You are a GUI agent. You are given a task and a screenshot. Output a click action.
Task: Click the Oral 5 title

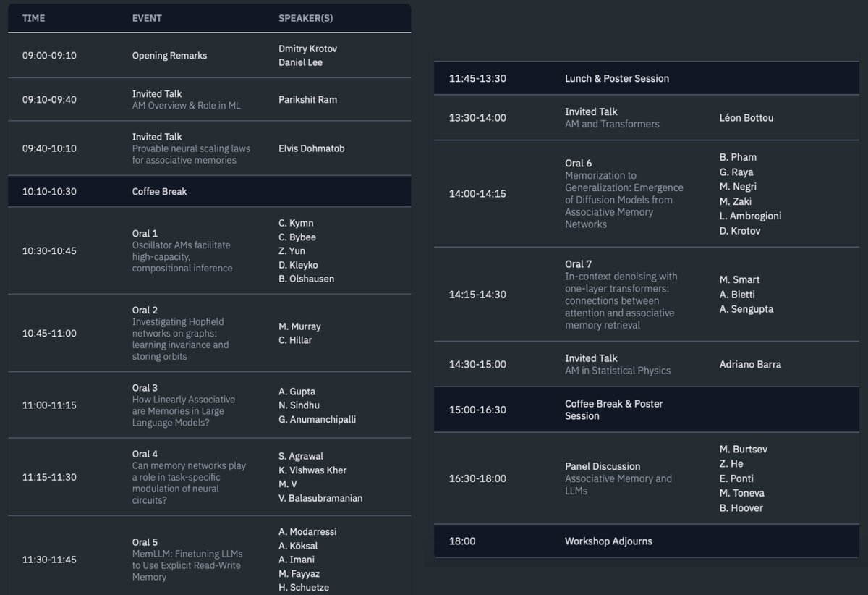tap(145, 542)
